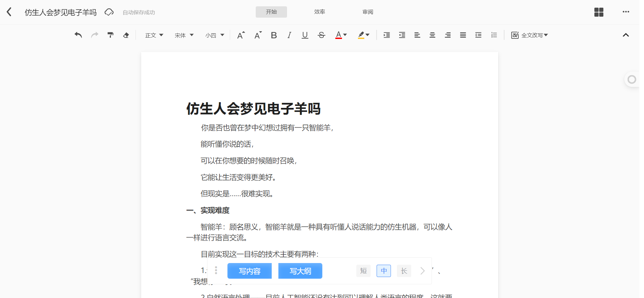Open the 审阅 tab

click(368, 12)
